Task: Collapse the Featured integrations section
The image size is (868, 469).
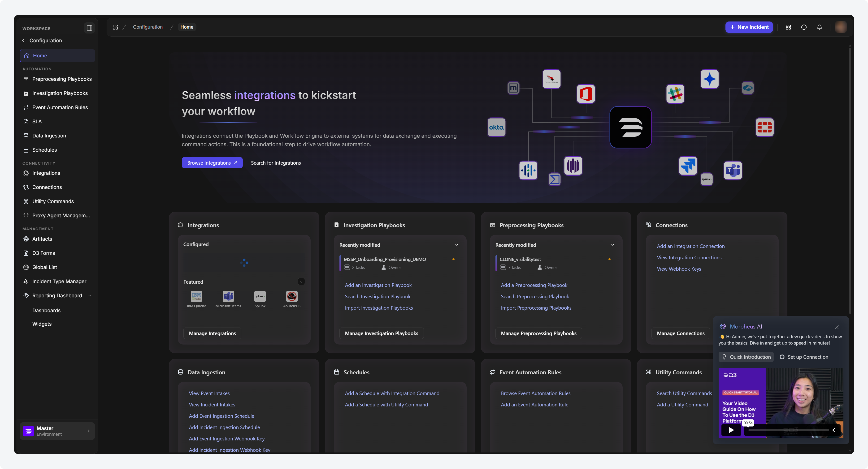Action: coord(301,281)
